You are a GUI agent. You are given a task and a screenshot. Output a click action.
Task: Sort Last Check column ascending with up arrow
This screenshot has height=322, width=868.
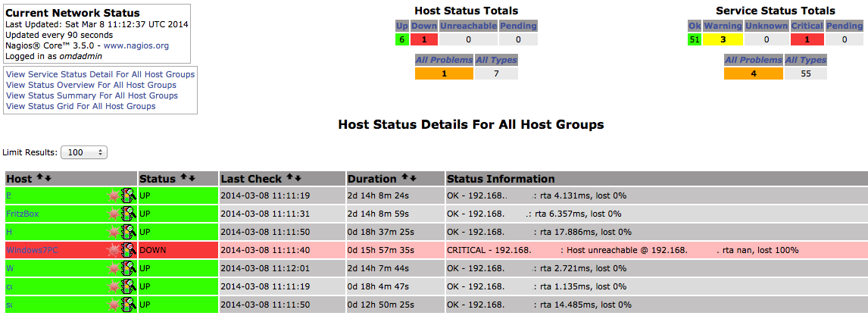click(289, 179)
